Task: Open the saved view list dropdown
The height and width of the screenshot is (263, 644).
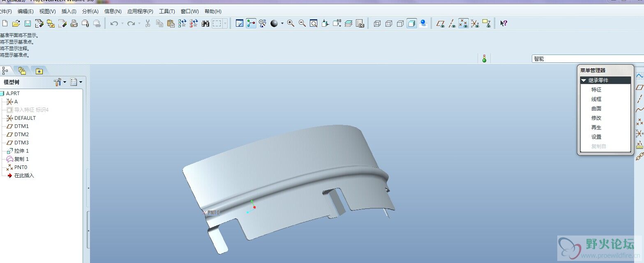Action: point(337,23)
